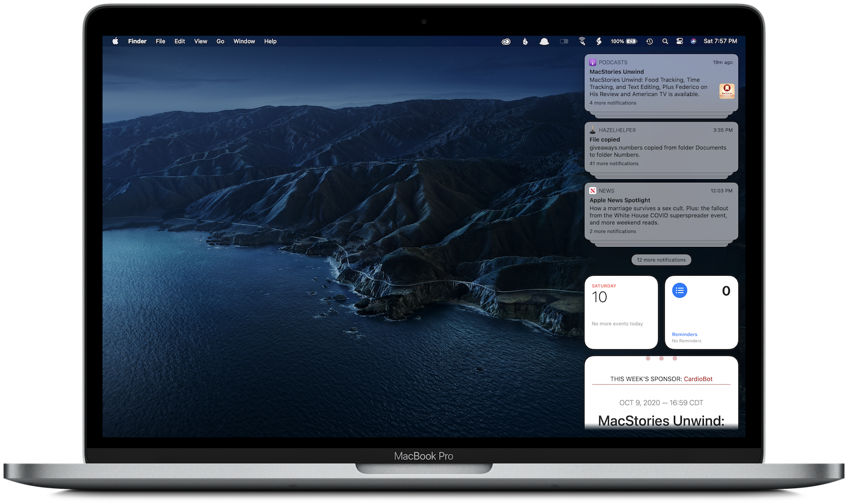Activate Siri from the menu bar

(694, 41)
